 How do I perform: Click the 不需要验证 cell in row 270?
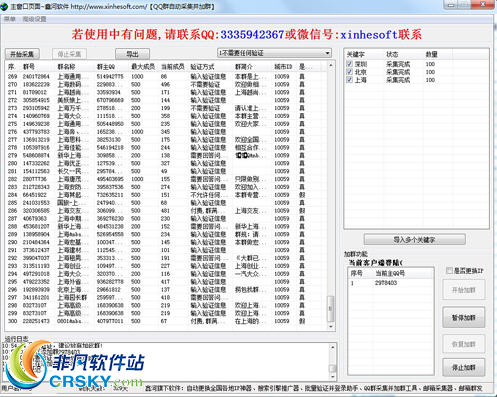click(205, 84)
